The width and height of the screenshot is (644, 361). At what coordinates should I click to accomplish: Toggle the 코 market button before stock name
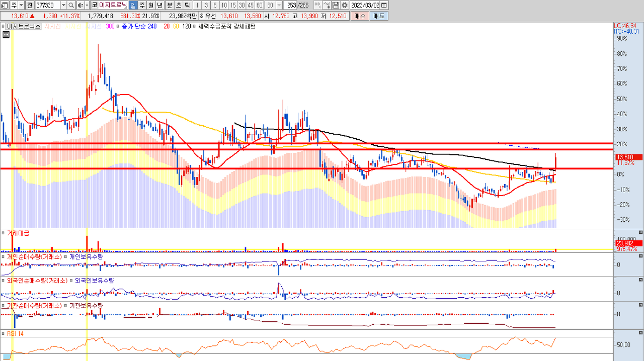(95, 5)
